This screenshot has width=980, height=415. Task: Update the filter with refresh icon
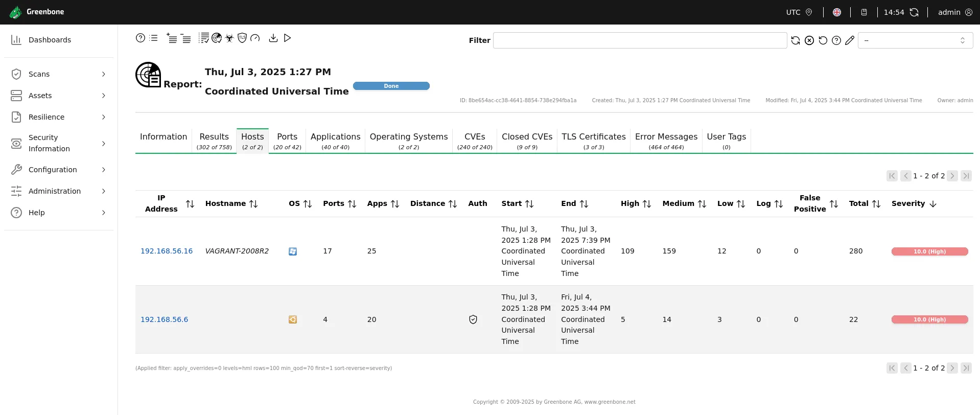(796, 40)
